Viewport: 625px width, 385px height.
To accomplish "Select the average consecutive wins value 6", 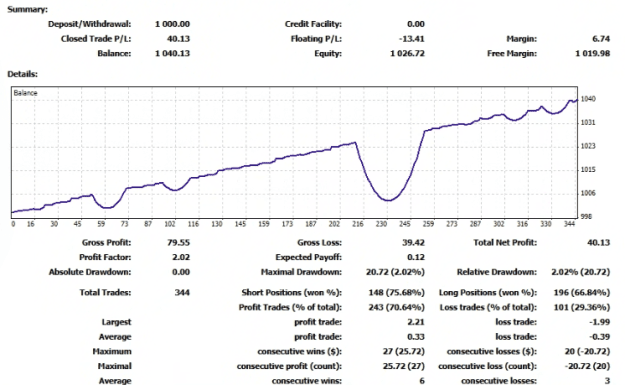I will click(422, 381).
